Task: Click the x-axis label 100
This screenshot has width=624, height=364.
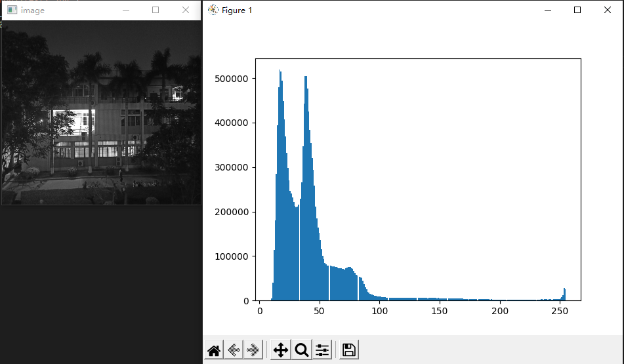Action: [379, 311]
